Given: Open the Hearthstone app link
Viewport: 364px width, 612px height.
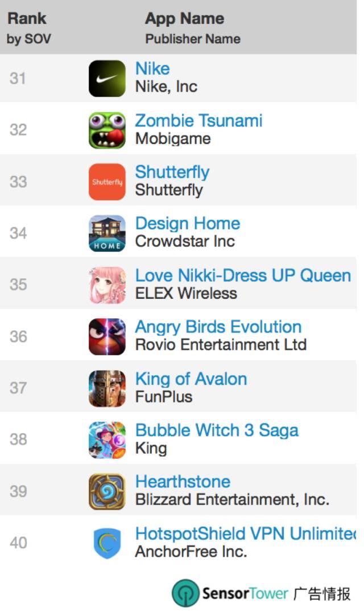Looking at the screenshot, I should click(x=183, y=482).
